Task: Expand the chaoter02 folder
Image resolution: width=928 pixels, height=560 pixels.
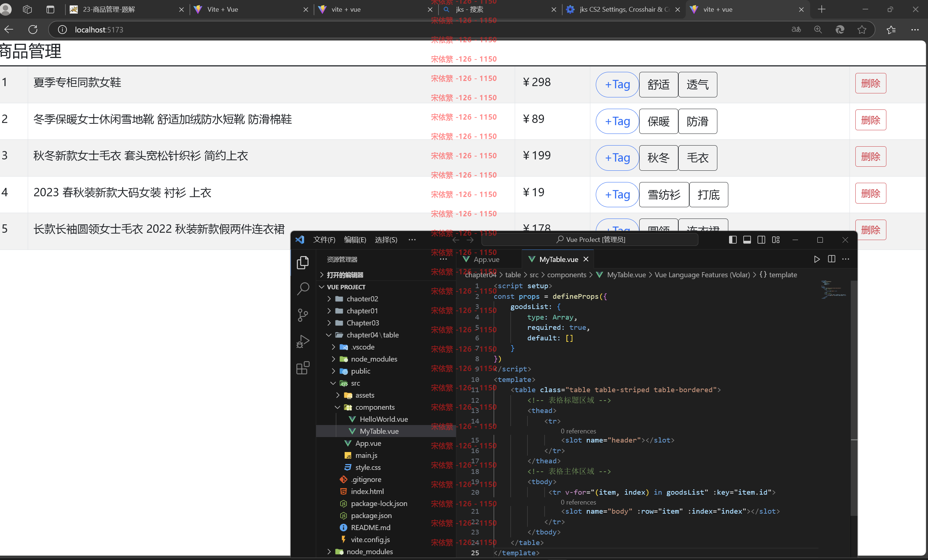Action: pos(329,299)
